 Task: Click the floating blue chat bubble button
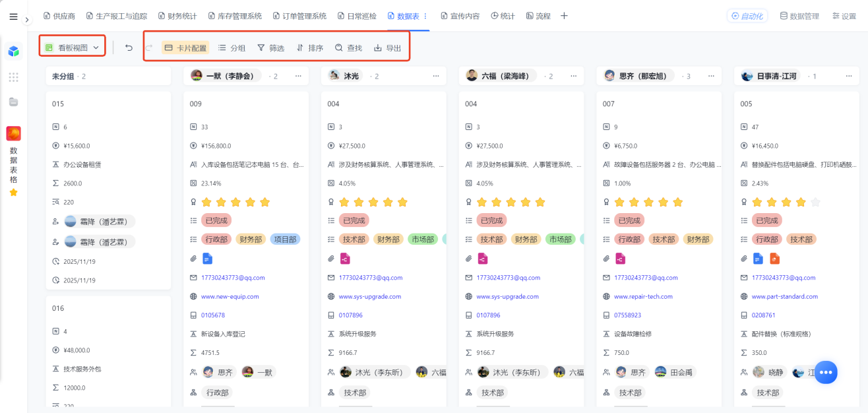[825, 372]
